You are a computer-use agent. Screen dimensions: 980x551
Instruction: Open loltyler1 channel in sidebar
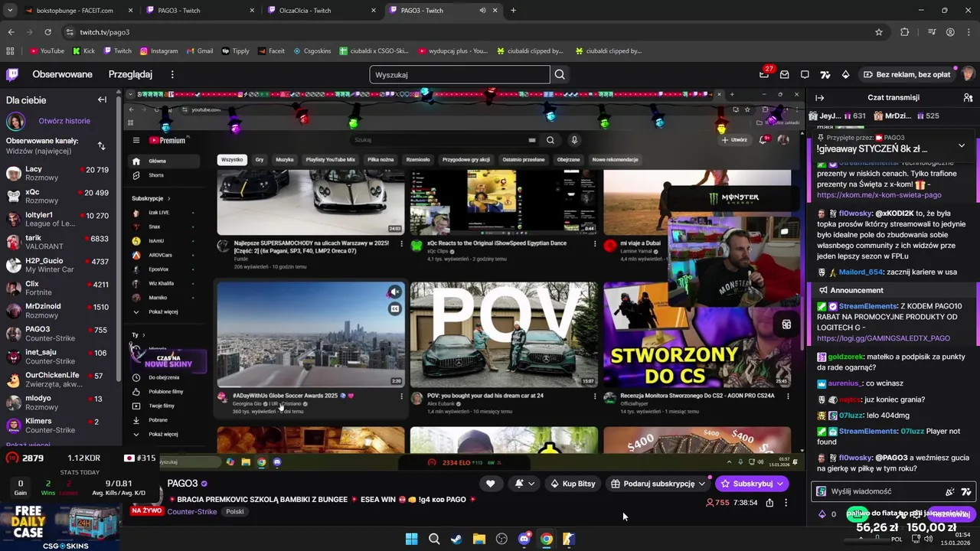(x=58, y=219)
